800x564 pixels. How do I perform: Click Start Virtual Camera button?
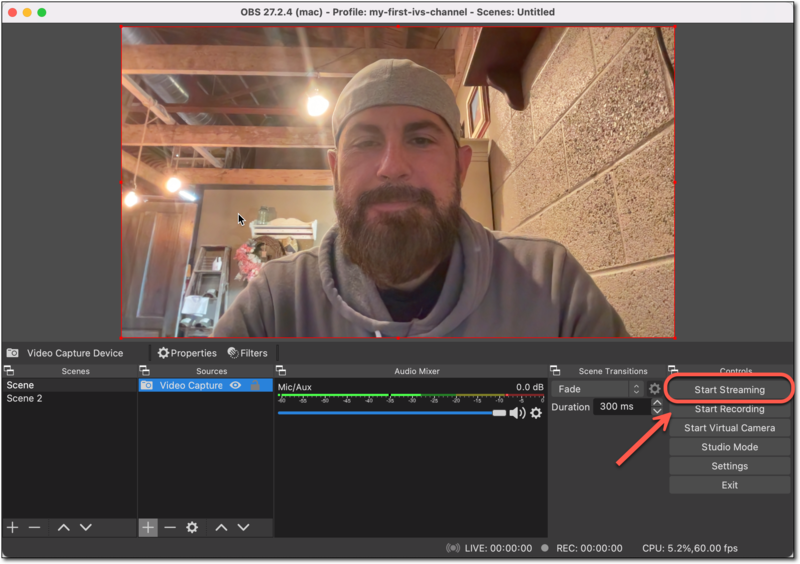click(729, 428)
